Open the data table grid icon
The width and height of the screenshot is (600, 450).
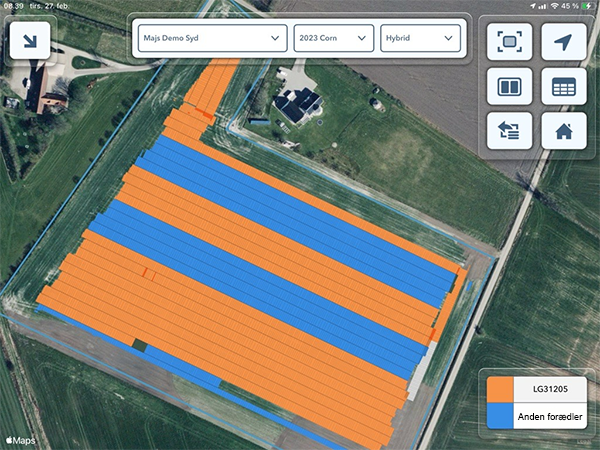(564, 86)
